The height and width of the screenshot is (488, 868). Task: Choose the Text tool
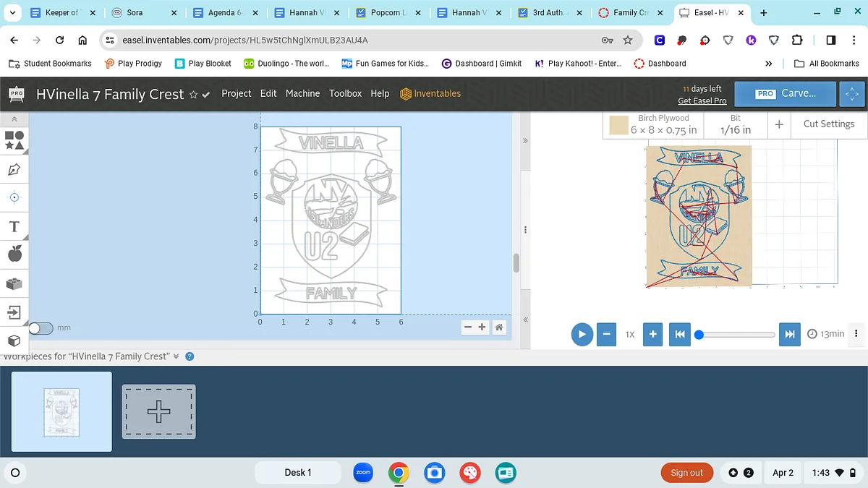coord(14,226)
